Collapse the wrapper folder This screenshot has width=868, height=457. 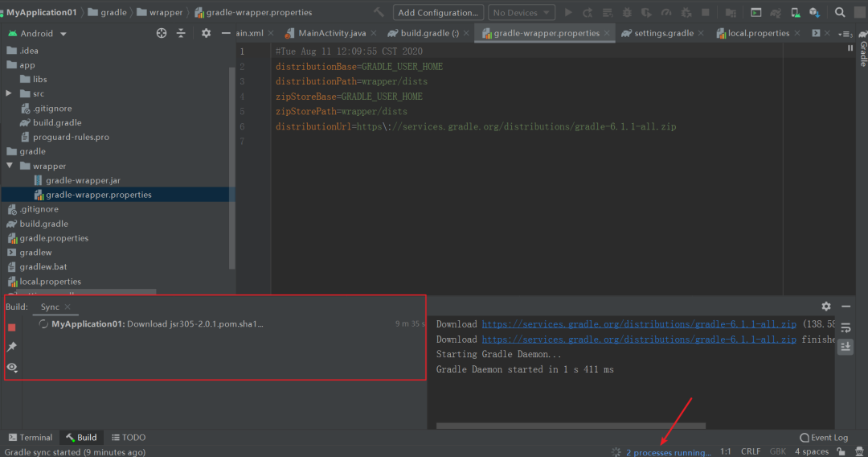point(10,166)
